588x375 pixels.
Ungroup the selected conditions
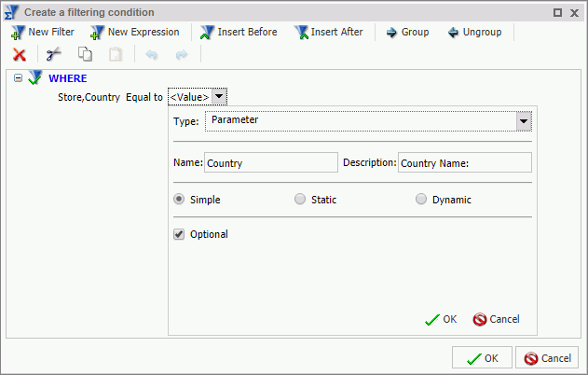474,33
